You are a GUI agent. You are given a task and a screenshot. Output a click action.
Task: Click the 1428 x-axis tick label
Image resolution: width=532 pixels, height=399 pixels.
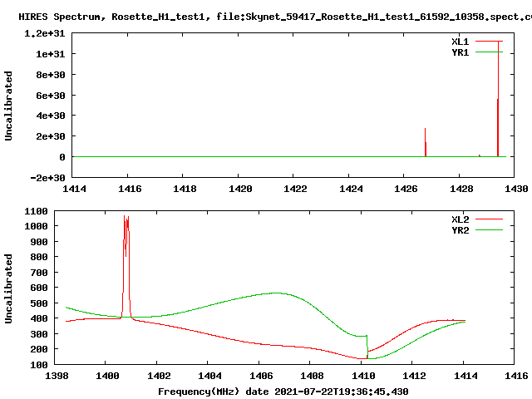[x=461, y=189]
